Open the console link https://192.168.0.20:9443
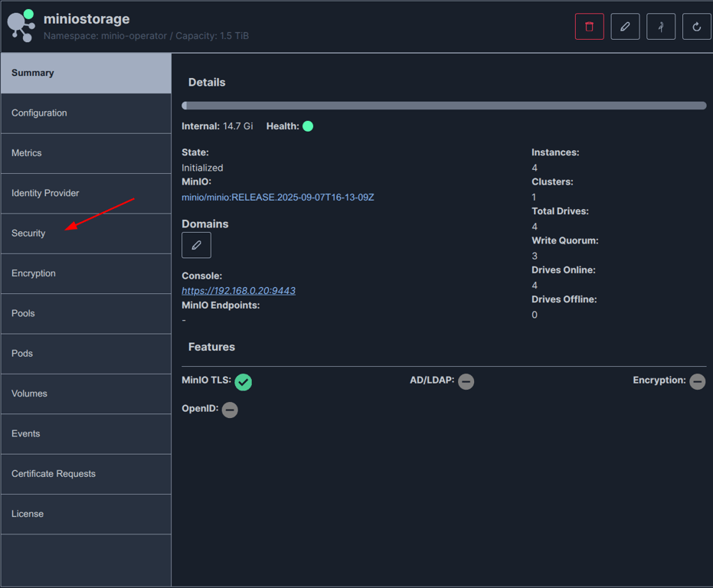 [238, 291]
